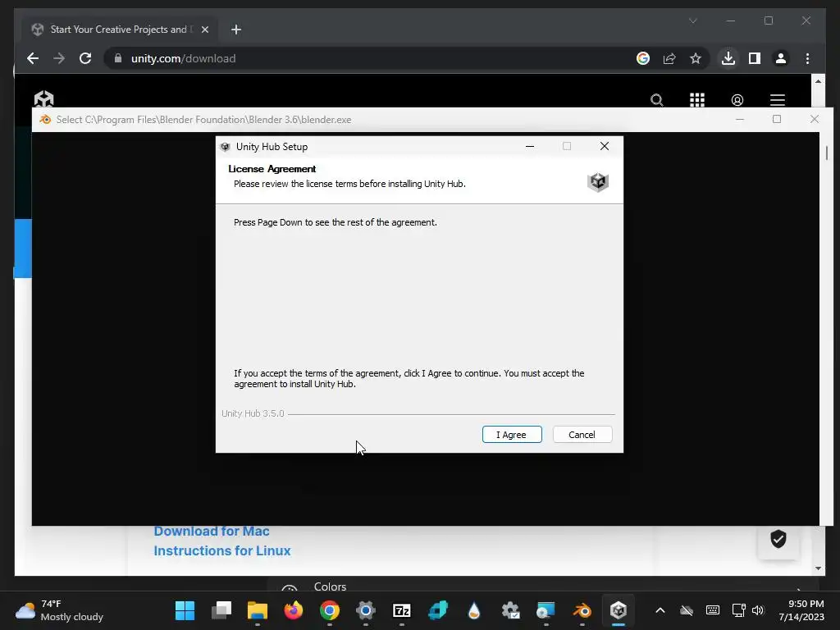Close the Blender console window
Image resolution: width=840 pixels, height=630 pixels.
(x=815, y=120)
